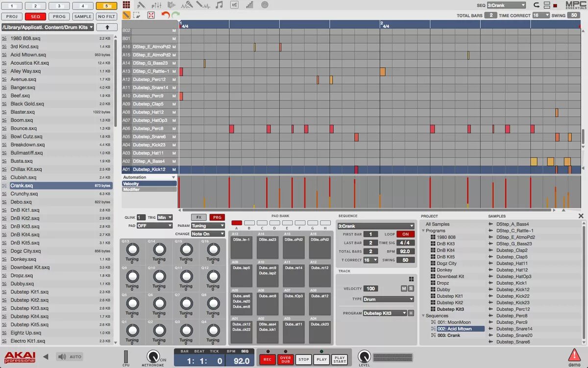This screenshot has height=368, width=588.
Task: Open the step sequence staircase icon
Action: click(250, 5)
